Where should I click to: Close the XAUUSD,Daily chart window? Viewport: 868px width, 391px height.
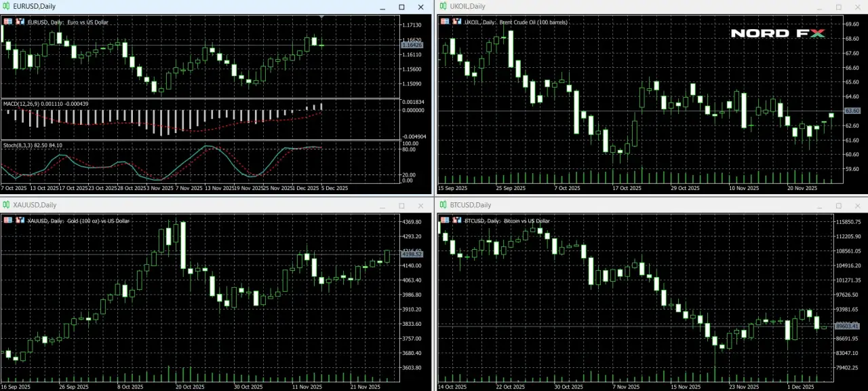click(420, 205)
